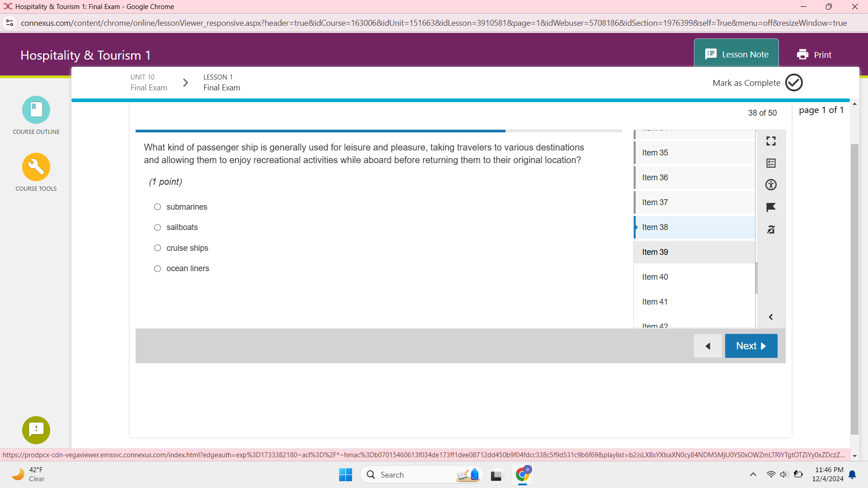The height and width of the screenshot is (488, 868).
Task: Open Windows Start menu
Action: pyautogui.click(x=345, y=475)
